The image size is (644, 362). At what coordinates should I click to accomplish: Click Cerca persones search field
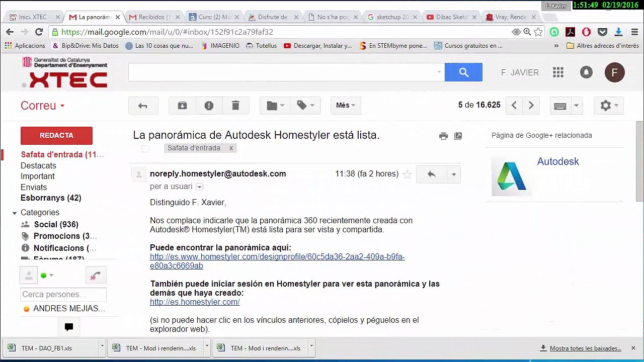63,294
